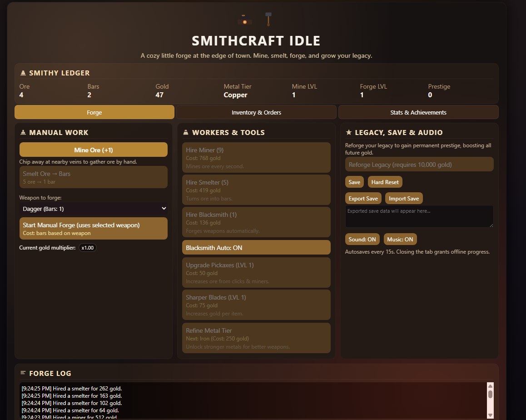This screenshot has height=420, width=526.
Task: Click the Reforge Legacy button
Action: tap(419, 164)
